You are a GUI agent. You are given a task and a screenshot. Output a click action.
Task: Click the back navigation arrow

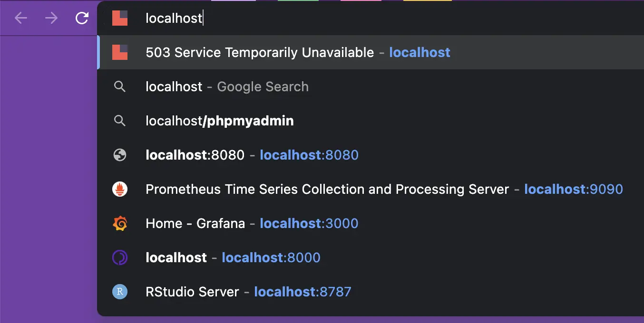20,18
